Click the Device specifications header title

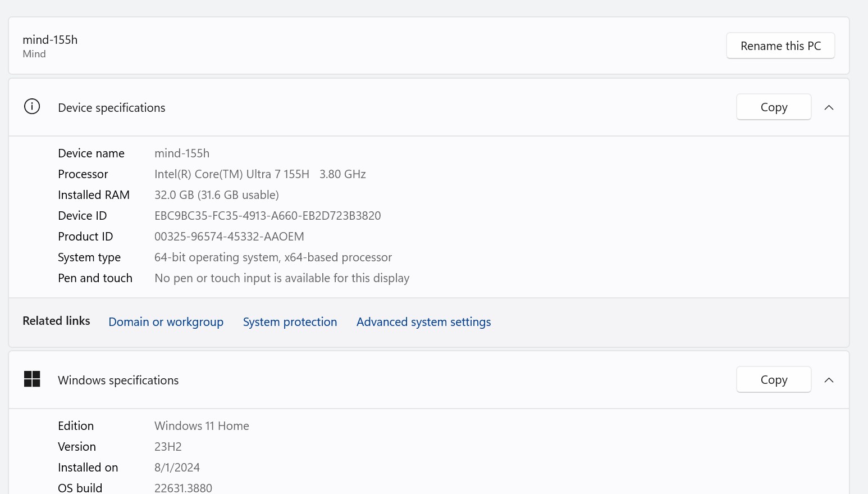tap(111, 108)
